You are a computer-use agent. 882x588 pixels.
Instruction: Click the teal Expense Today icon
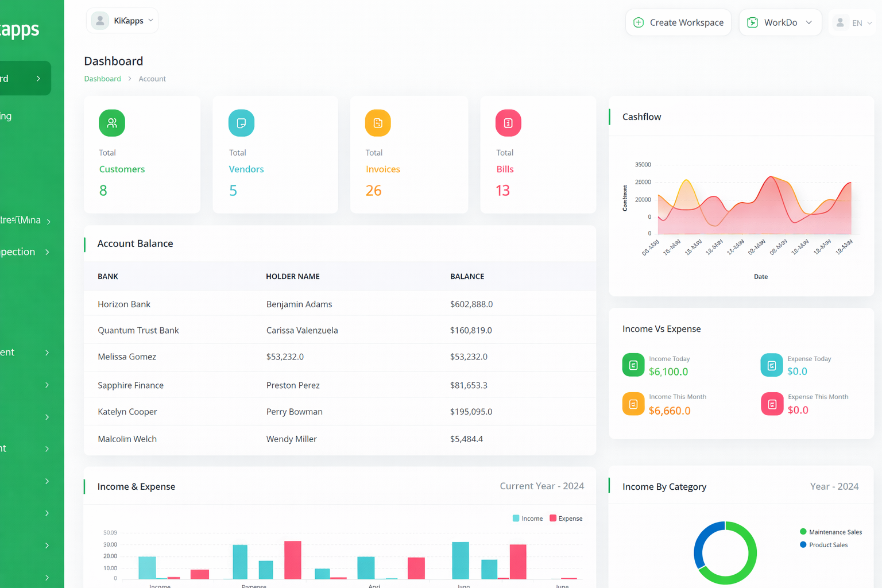pyautogui.click(x=772, y=365)
